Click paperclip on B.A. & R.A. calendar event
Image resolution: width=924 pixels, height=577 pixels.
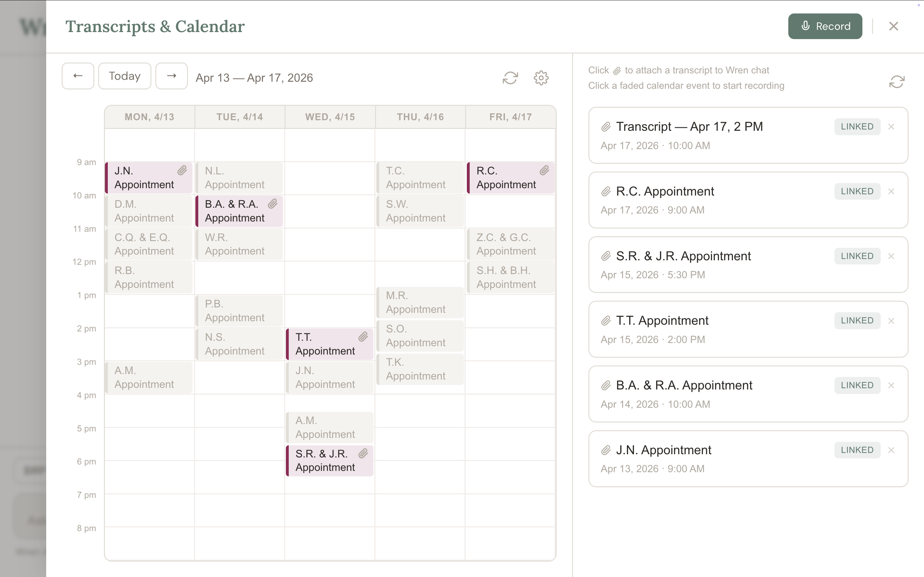point(273,204)
